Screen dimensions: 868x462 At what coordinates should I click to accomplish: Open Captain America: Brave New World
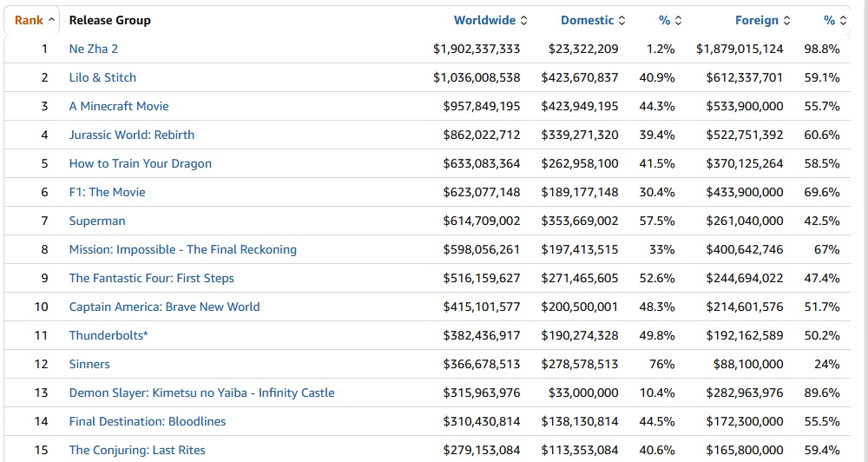165,307
